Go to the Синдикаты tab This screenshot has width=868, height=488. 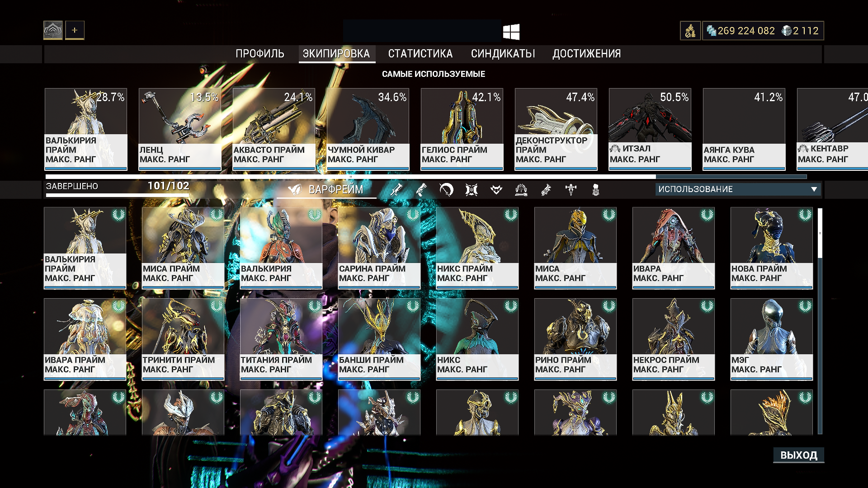tap(503, 54)
